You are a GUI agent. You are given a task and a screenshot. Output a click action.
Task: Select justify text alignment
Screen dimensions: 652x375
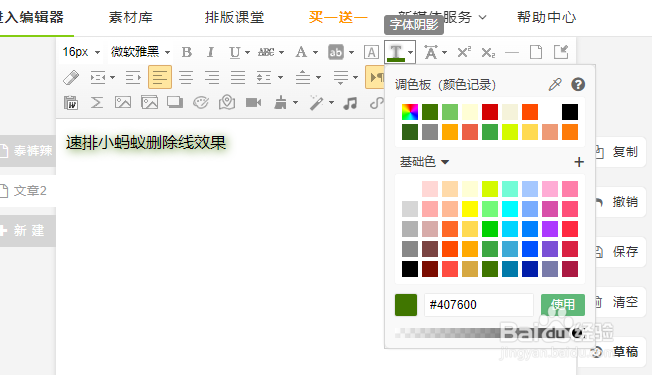tap(238, 77)
